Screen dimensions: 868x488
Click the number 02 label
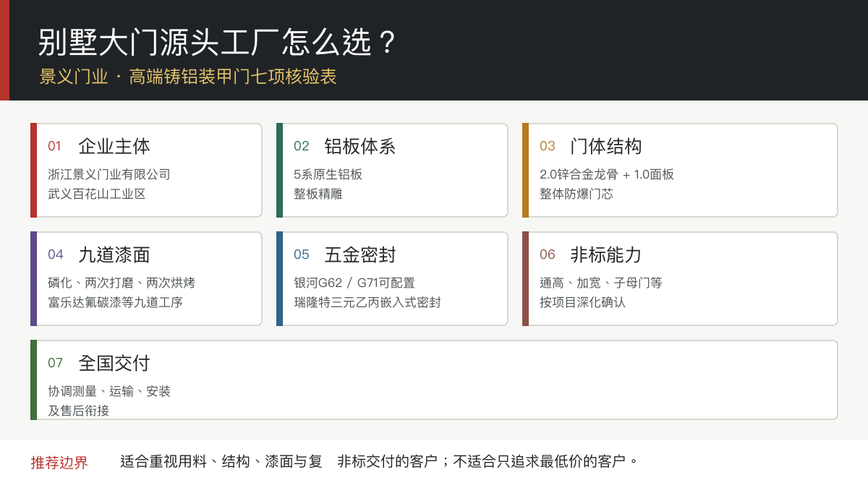point(302,146)
